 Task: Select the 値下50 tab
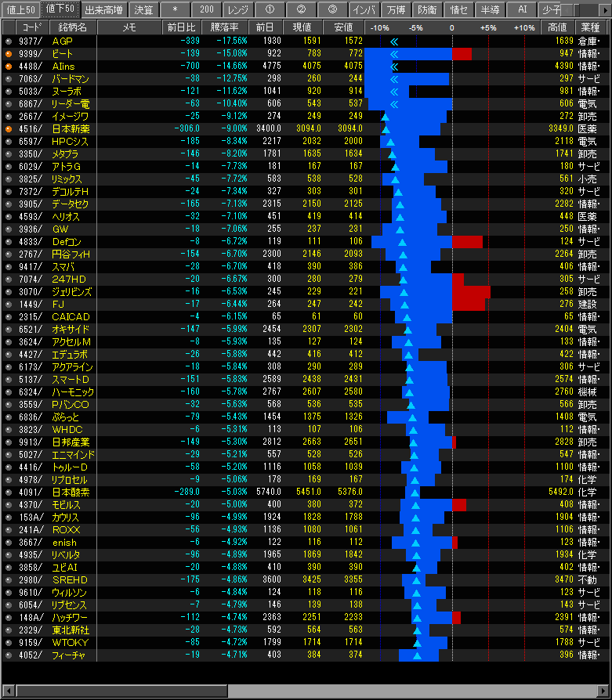(60, 9)
